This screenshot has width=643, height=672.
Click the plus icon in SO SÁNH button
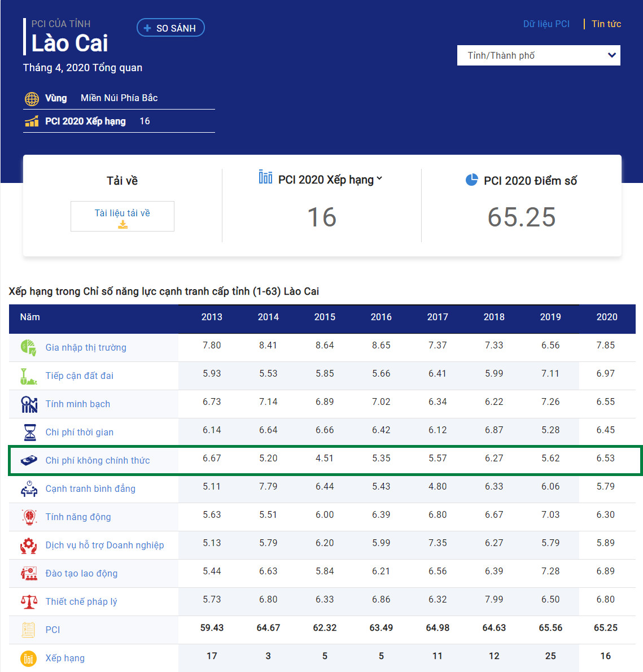(x=147, y=28)
